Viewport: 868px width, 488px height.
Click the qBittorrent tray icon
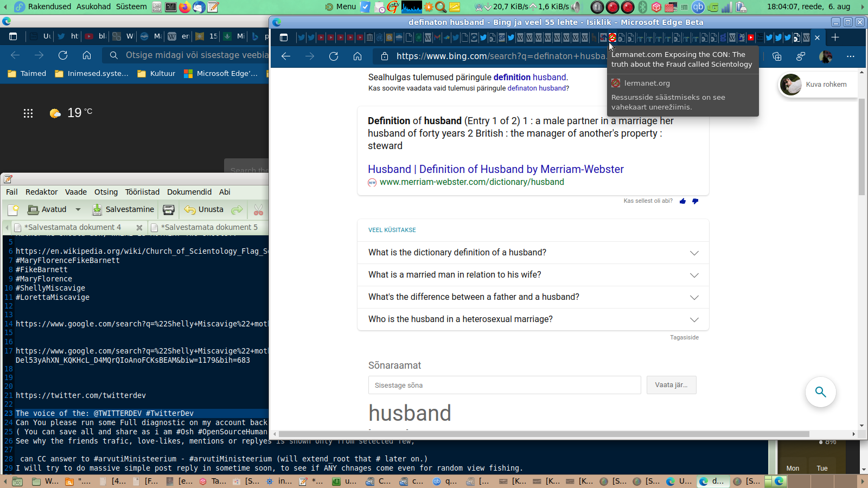(698, 7)
